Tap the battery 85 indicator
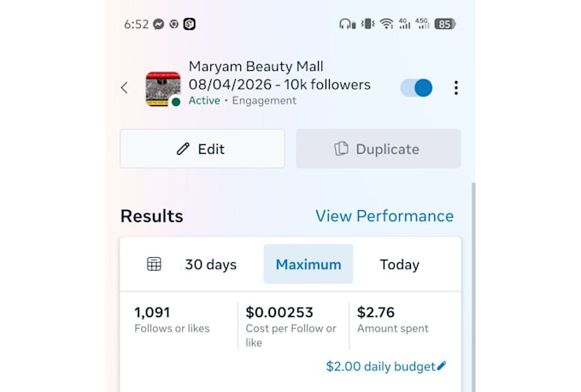This screenshot has width=581, height=392. click(445, 24)
